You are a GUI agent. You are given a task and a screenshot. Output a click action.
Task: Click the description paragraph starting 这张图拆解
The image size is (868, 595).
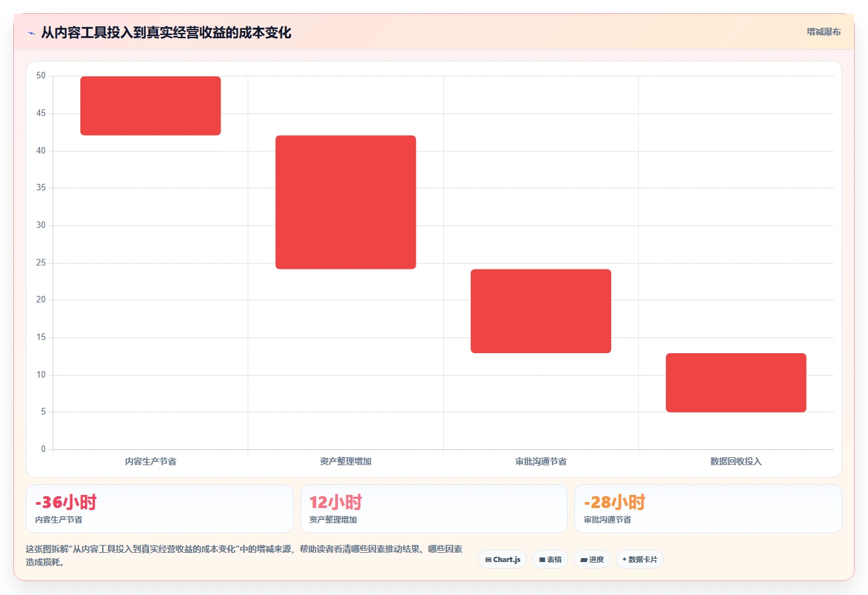[244, 555]
